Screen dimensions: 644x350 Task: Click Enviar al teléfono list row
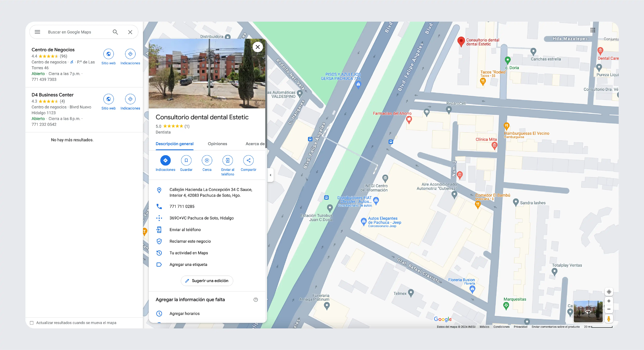click(207, 229)
